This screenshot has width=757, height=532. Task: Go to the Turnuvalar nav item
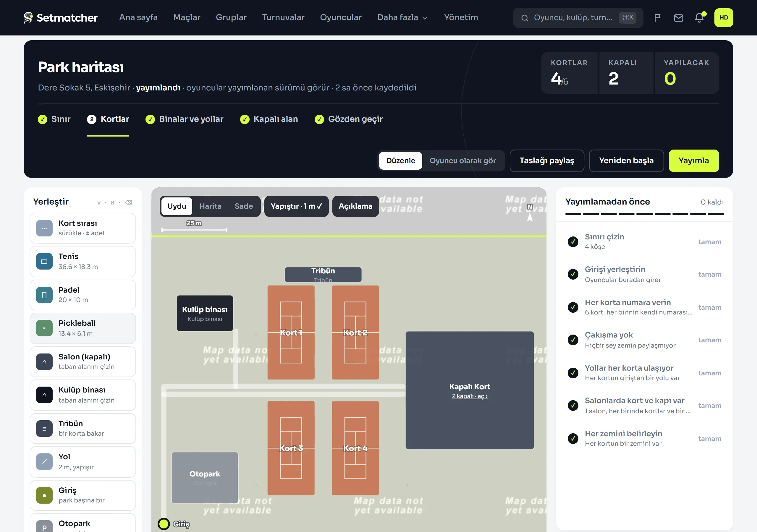pyautogui.click(x=283, y=17)
